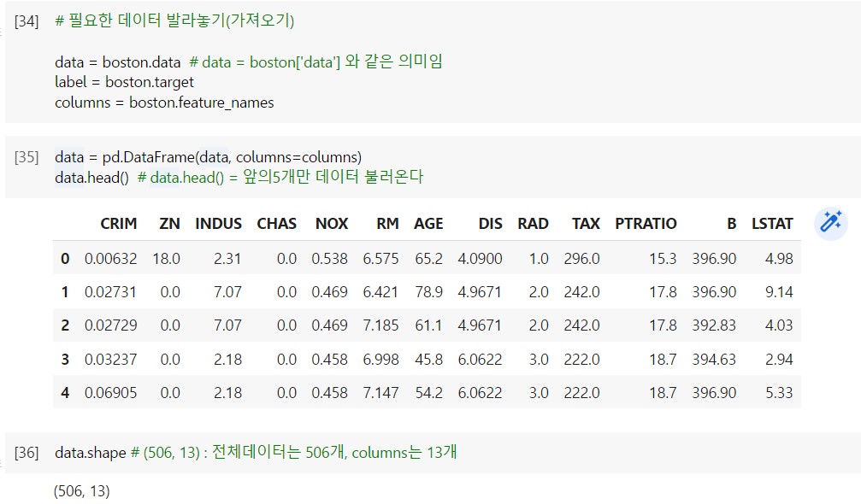Image resolution: width=861 pixels, height=504 pixels.
Task: Click AGE value 54.2
Action: (429, 393)
